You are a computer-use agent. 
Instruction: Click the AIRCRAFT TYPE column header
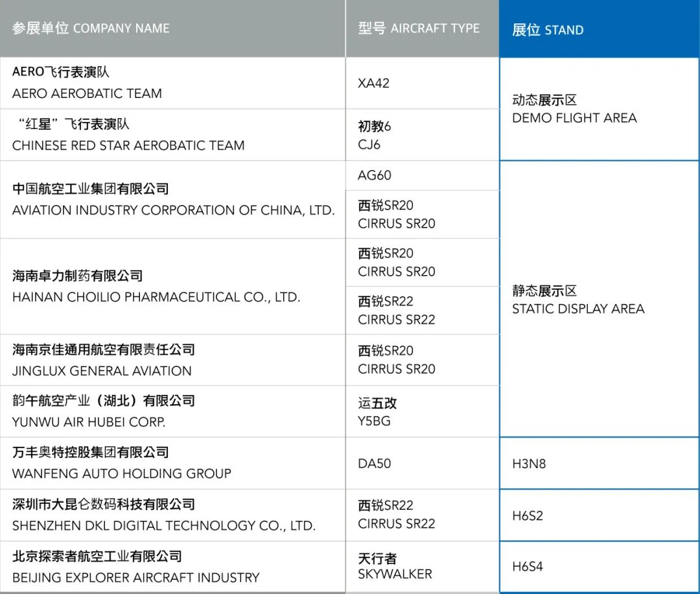point(423,28)
